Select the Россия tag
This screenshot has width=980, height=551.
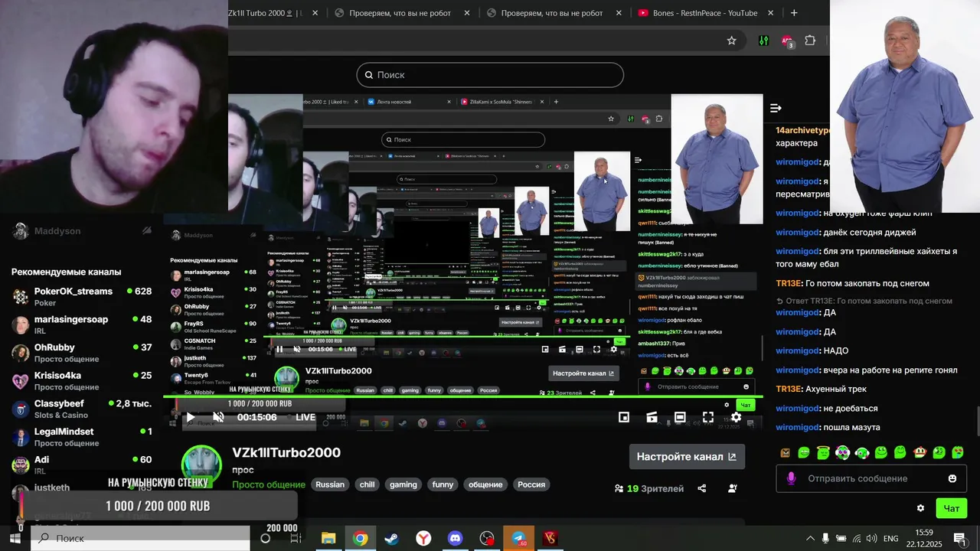[x=531, y=484]
